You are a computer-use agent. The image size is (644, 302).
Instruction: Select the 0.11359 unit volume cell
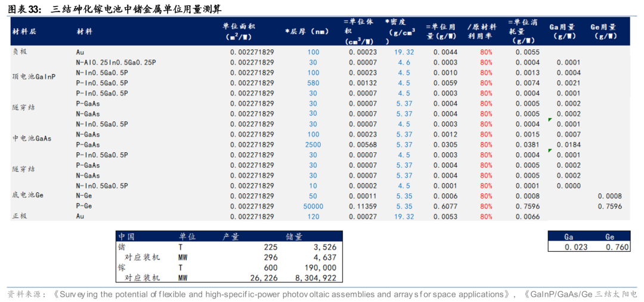[x=363, y=206]
